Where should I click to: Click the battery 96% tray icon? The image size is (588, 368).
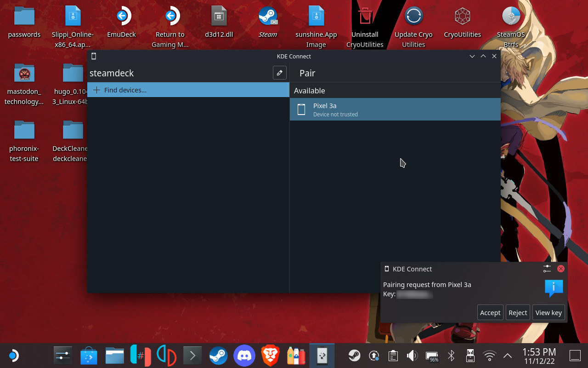(432, 356)
